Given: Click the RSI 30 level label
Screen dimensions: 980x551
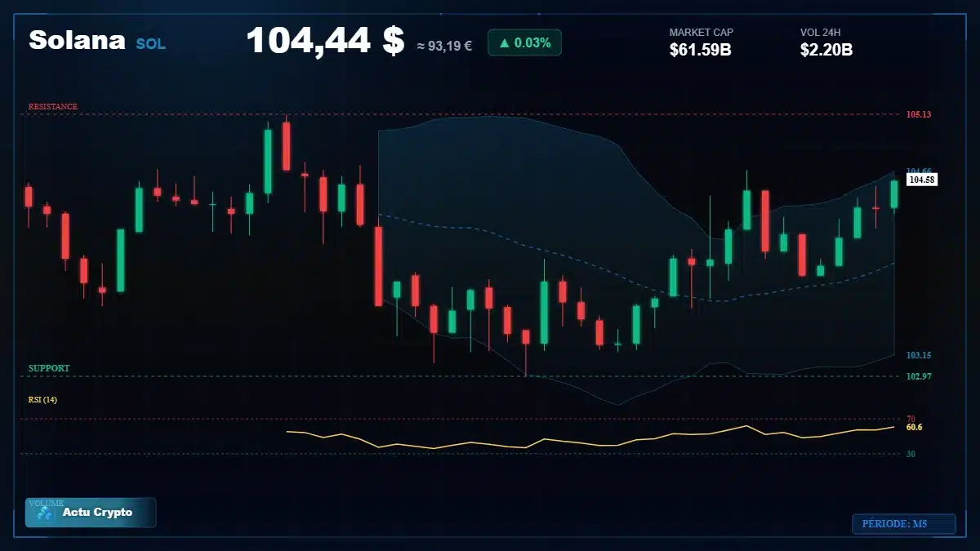Looking at the screenshot, I should click(x=911, y=454).
